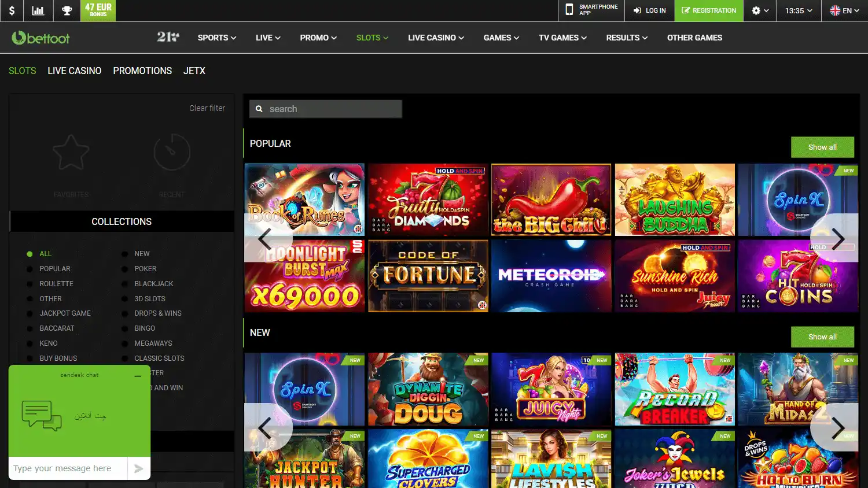Open Other Games menu item

coord(694,38)
